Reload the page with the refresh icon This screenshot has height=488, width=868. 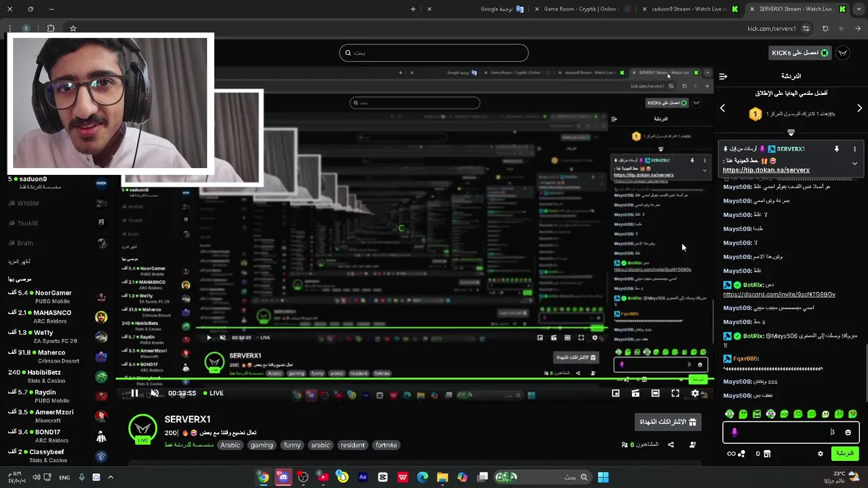825,28
